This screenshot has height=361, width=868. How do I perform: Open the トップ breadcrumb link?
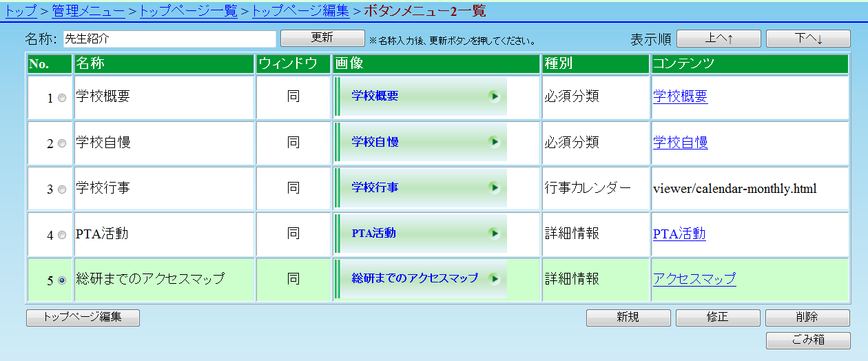(21, 10)
